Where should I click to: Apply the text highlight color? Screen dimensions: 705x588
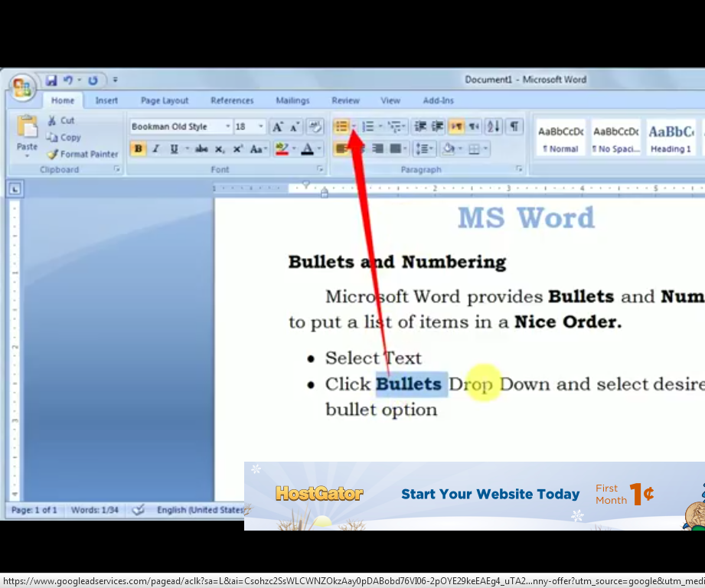coord(282,149)
